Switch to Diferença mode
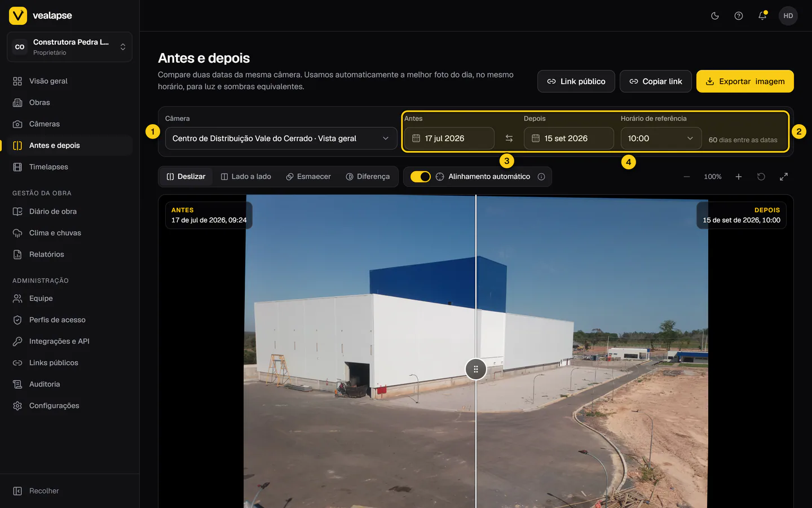 (368, 177)
